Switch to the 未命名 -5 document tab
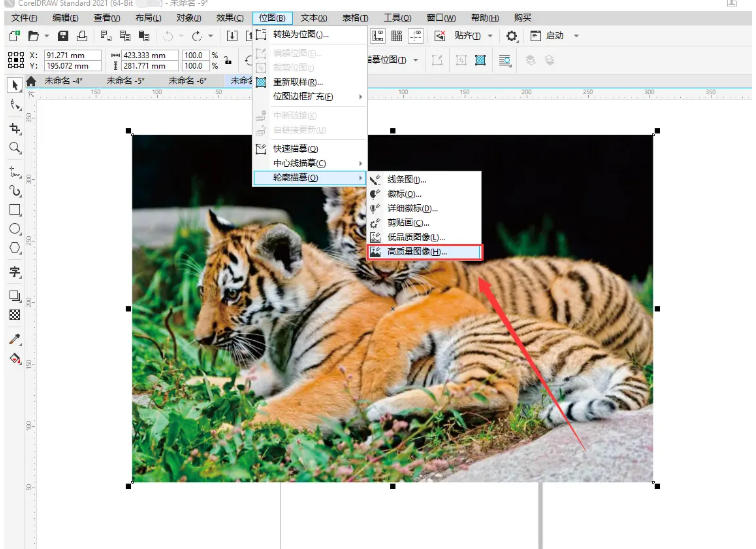The width and height of the screenshot is (756, 549). pyautogui.click(x=127, y=81)
